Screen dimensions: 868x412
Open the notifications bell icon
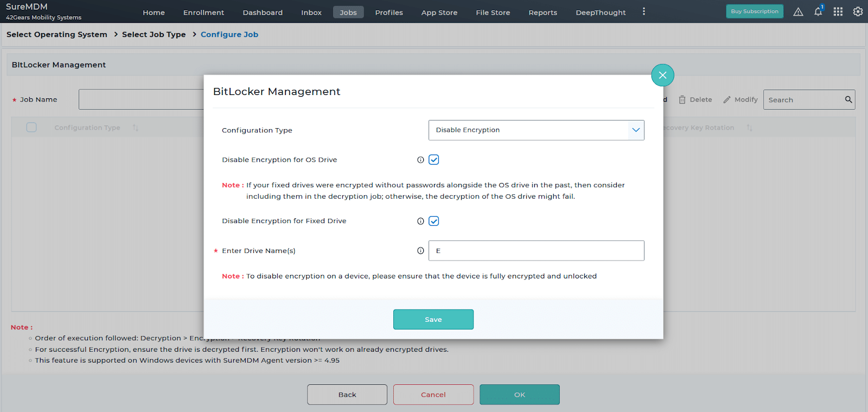click(x=818, y=11)
